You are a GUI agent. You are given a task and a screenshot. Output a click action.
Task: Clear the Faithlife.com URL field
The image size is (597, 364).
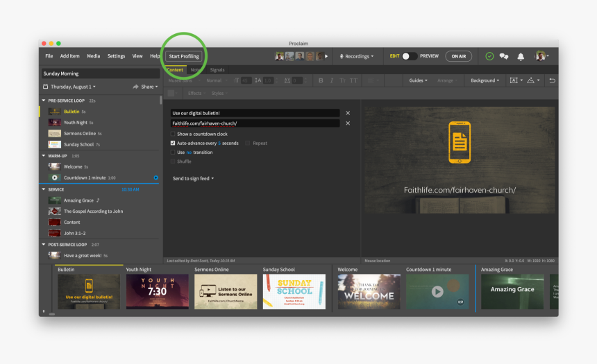point(348,123)
